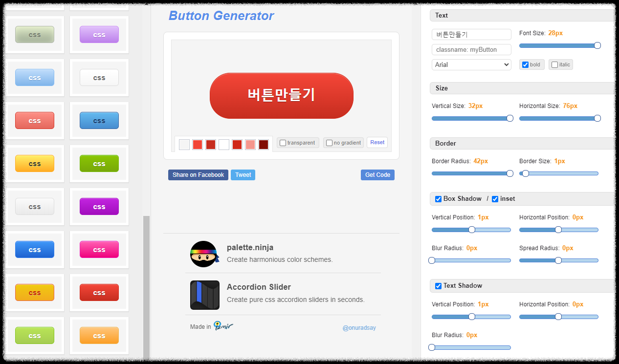The height and width of the screenshot is (364, 619).
Task: Share the button on Facebook
Action: point(198,174)
